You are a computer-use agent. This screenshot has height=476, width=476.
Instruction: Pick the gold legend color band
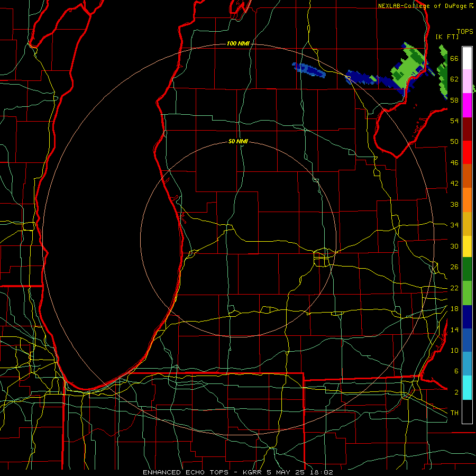467,224
